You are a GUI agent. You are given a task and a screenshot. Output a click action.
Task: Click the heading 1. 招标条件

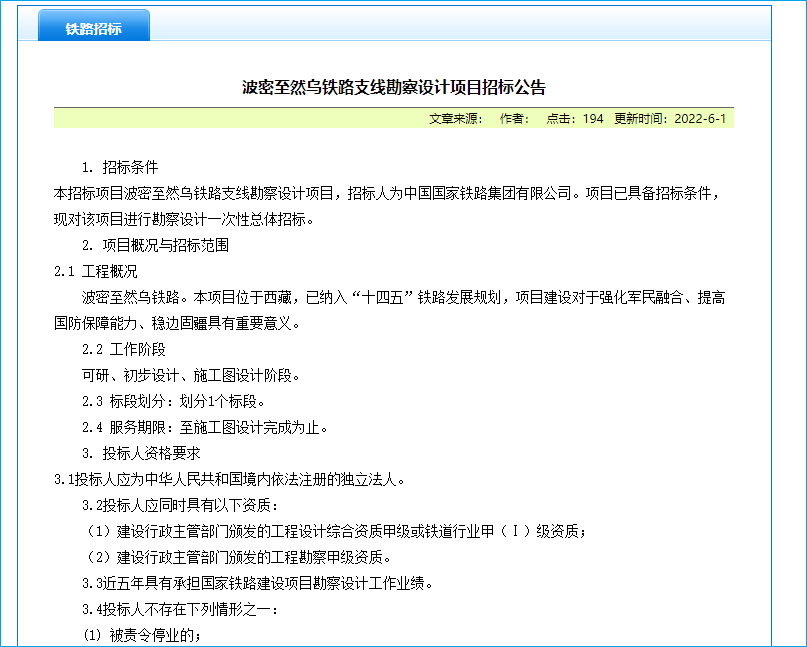[x=120, y=167]
